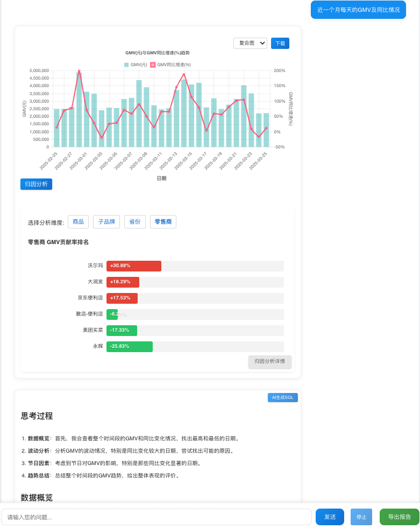Image resolution: width=420 pixels, height=529 pixels.
Task: Select the 子品牌 analysis dimension
Action: point(106,221)
